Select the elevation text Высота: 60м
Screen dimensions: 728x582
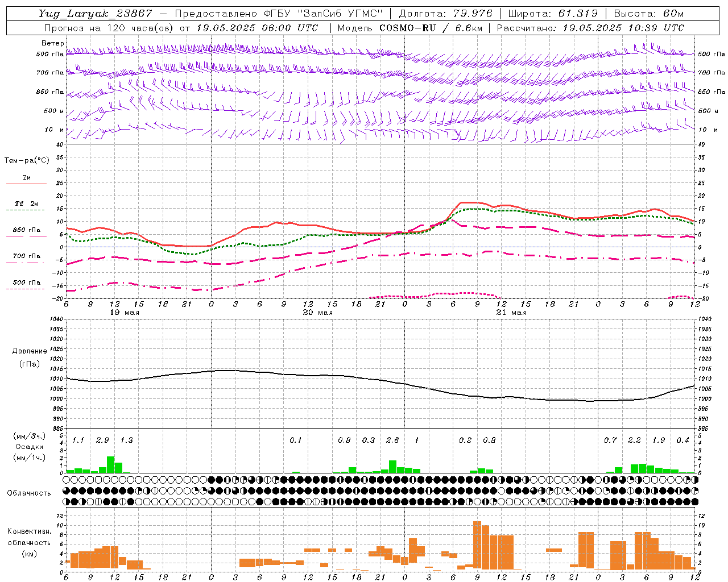click(x=648, y=14)
